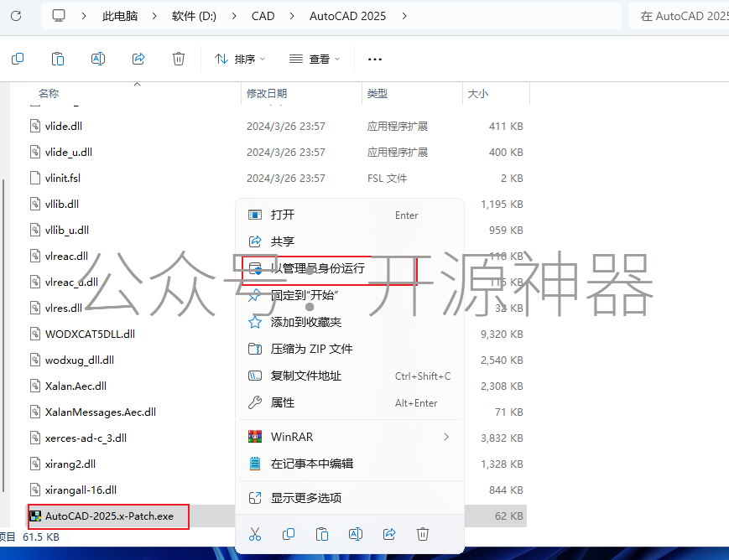Image resolution: width=729 pixels, height=560 pixels.
Task: Select the file vlreac.dll
Action: 66,256
